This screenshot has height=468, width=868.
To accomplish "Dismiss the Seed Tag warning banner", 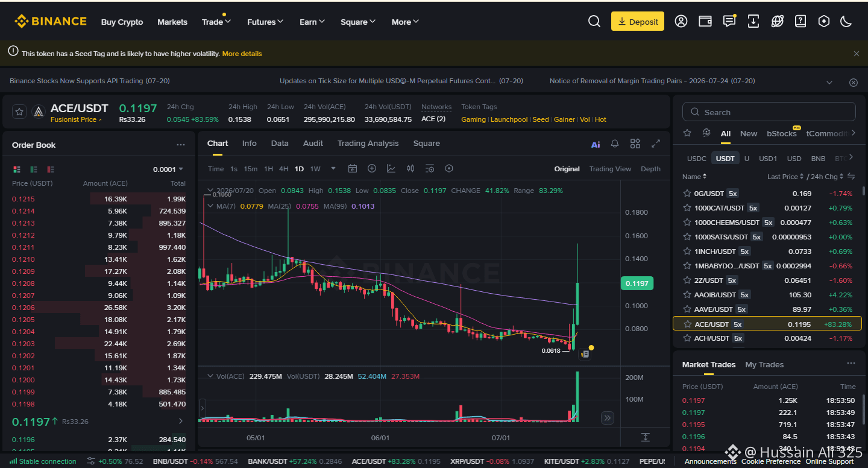I will click(x=857, y=54).
